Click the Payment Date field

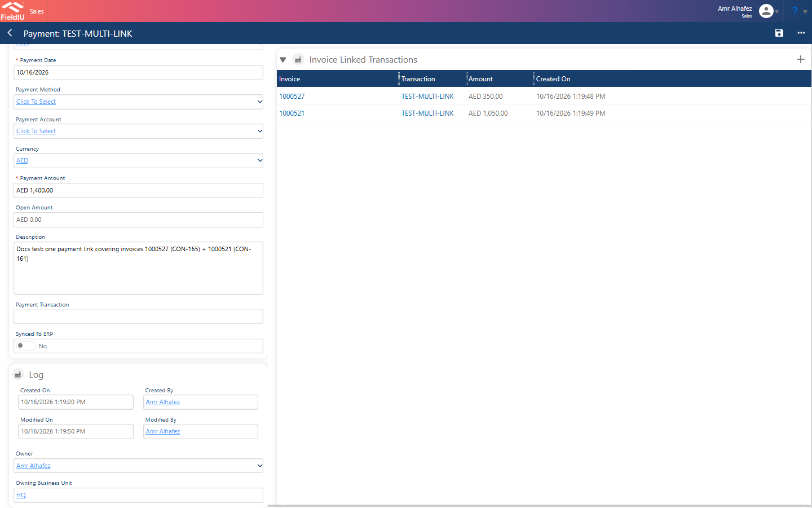click(138, 72)
